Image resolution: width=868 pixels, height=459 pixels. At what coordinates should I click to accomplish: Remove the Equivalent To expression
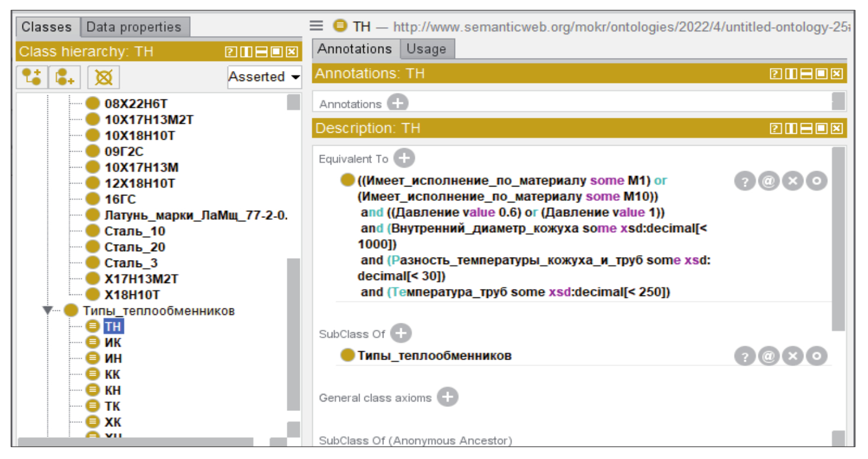[x=792, y=181]
